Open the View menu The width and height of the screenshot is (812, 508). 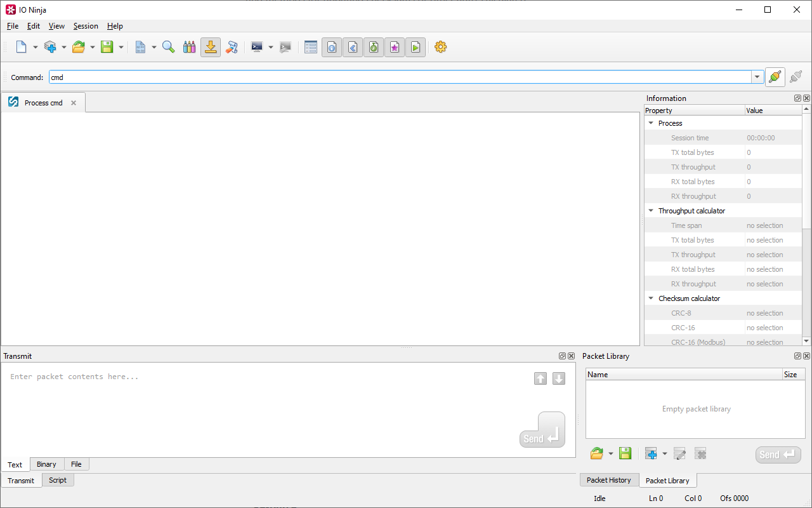[x=56, y=26]
